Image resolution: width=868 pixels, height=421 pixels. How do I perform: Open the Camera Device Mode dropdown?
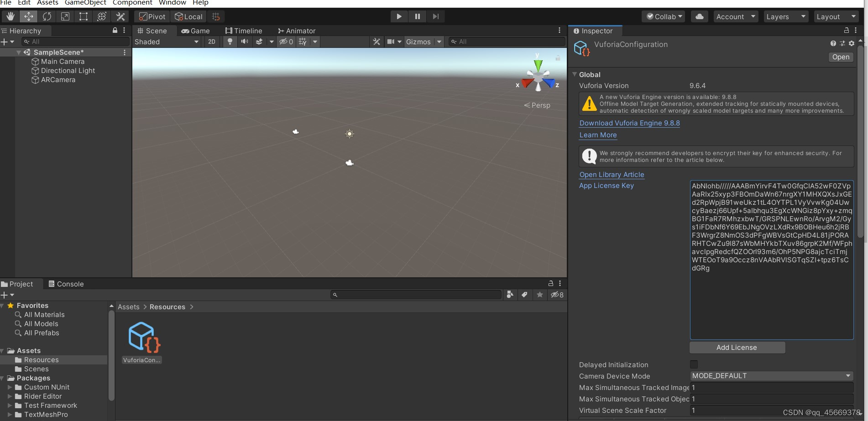(x=770, y=375)
